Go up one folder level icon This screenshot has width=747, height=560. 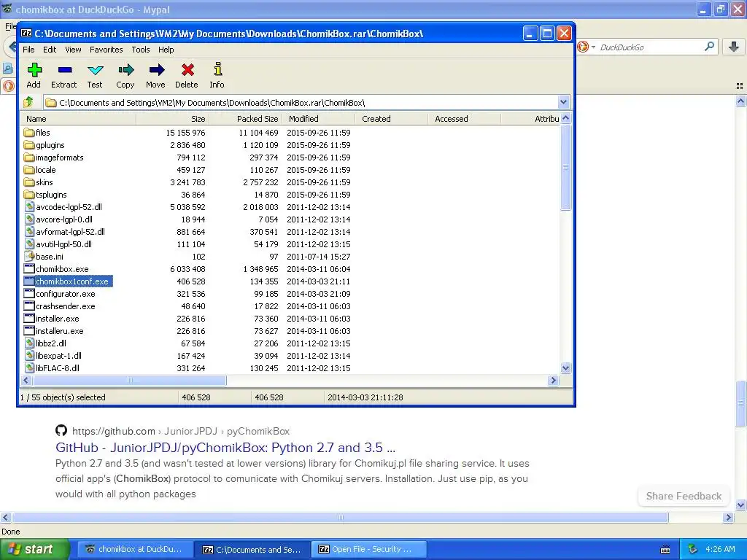point(28,102)
